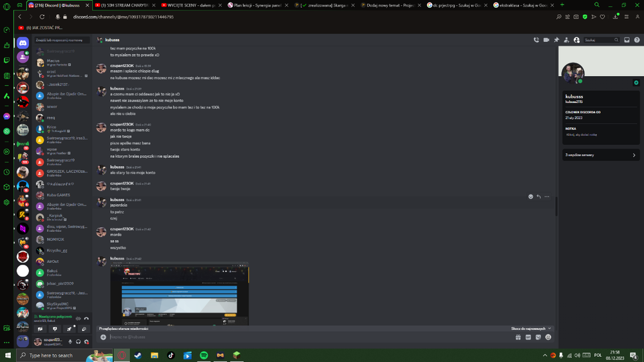The image size is (644, 362).
Task: Start a video call
Action: pos(546,40)
